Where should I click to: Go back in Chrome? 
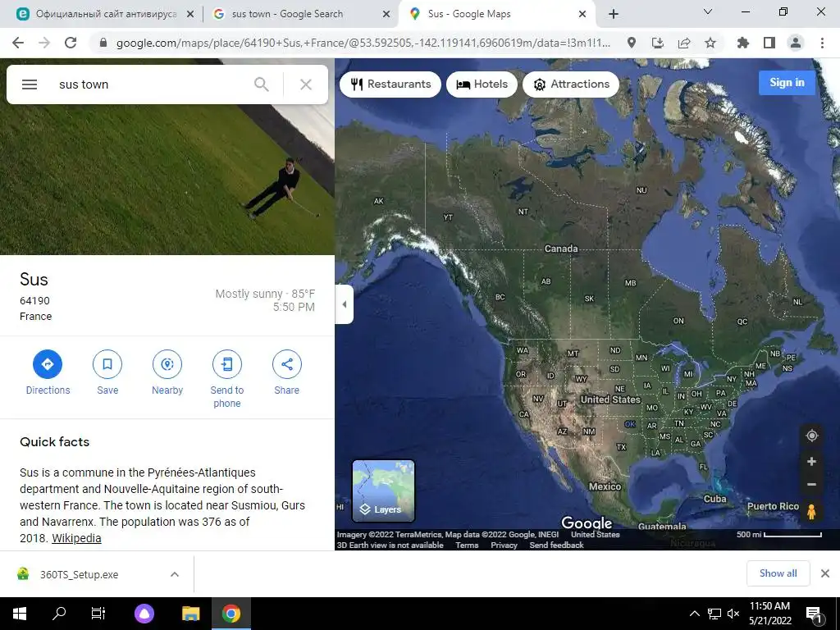tap(18, 43)
